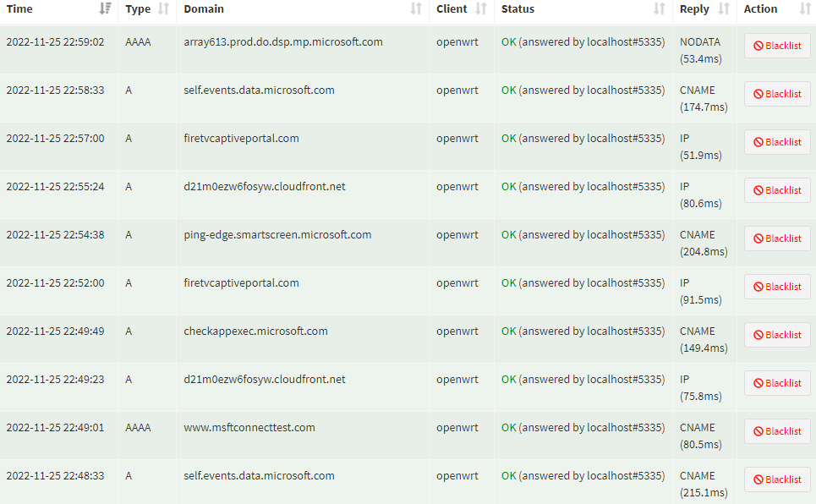The width and height of the screenshot is (816, 504).
Task: Click the Status column sort arrows
Action: [660, 8]
